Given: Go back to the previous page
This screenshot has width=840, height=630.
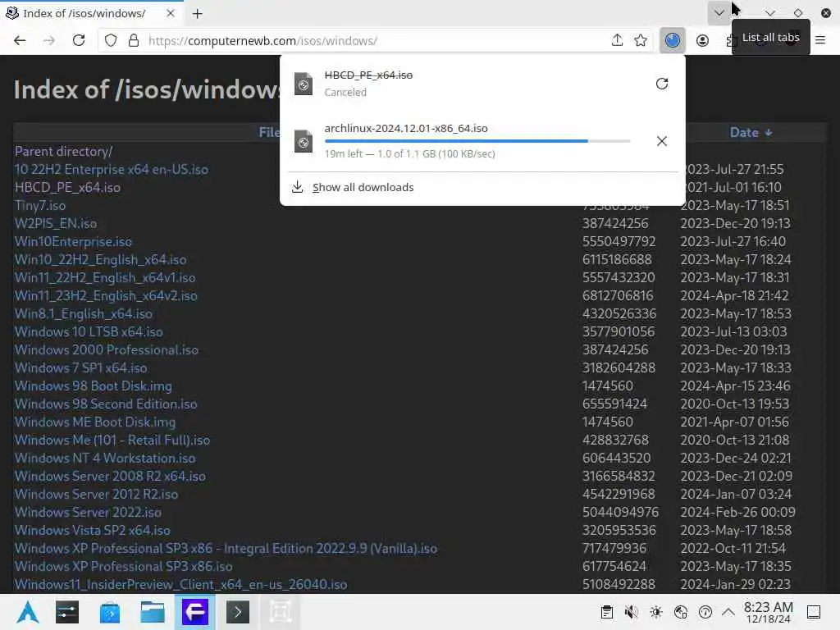Looking at the screenshot, I should tap(20, 41).
